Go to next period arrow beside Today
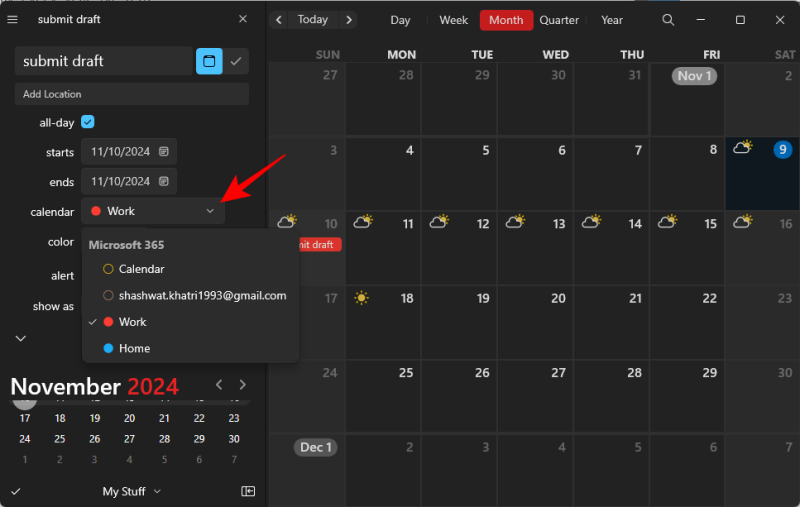 (x=348, y=20)
